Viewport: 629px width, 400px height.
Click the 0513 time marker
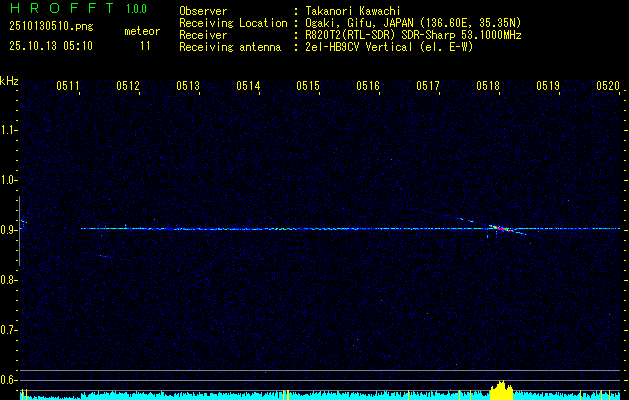coord(188,85)
